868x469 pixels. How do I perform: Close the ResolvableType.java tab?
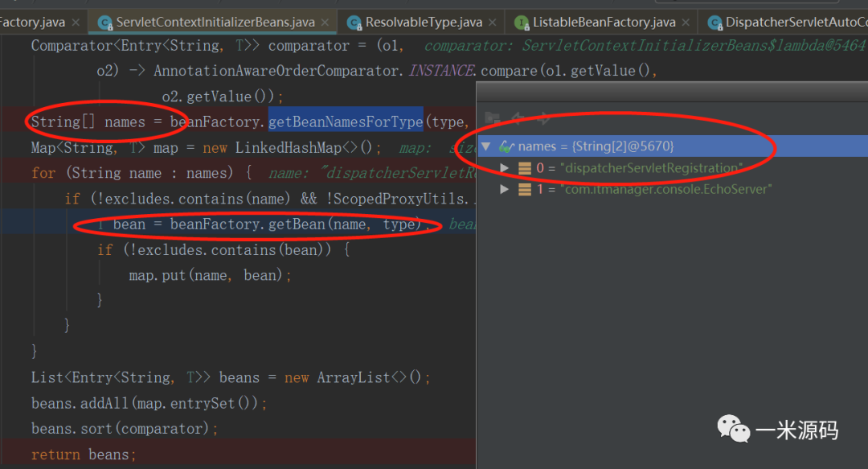(493, 23)
